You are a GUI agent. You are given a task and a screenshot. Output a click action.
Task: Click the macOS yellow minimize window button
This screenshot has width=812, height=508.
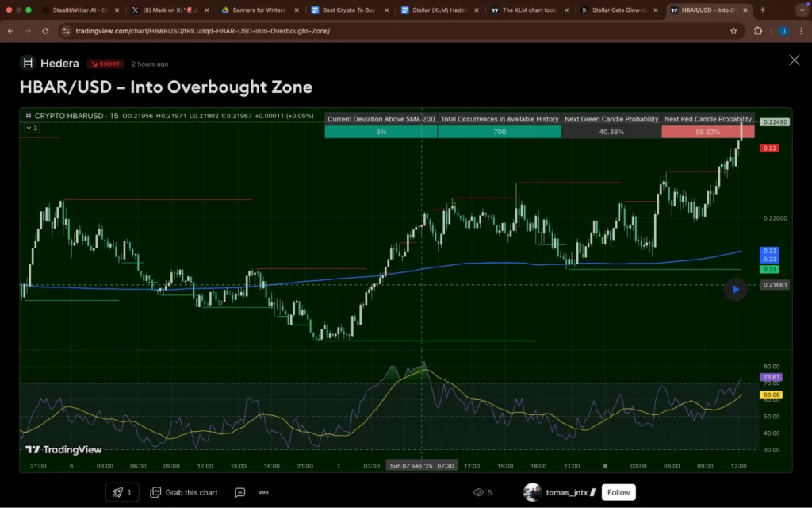[19, 10]
